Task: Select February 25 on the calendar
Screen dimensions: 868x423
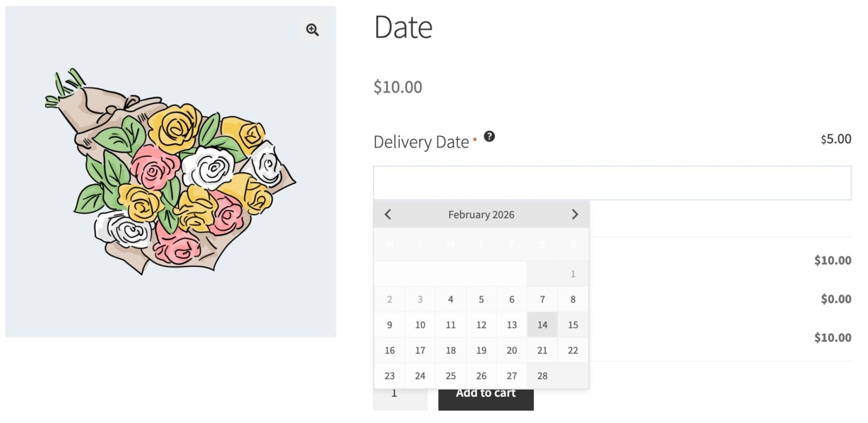Action: 450,375
